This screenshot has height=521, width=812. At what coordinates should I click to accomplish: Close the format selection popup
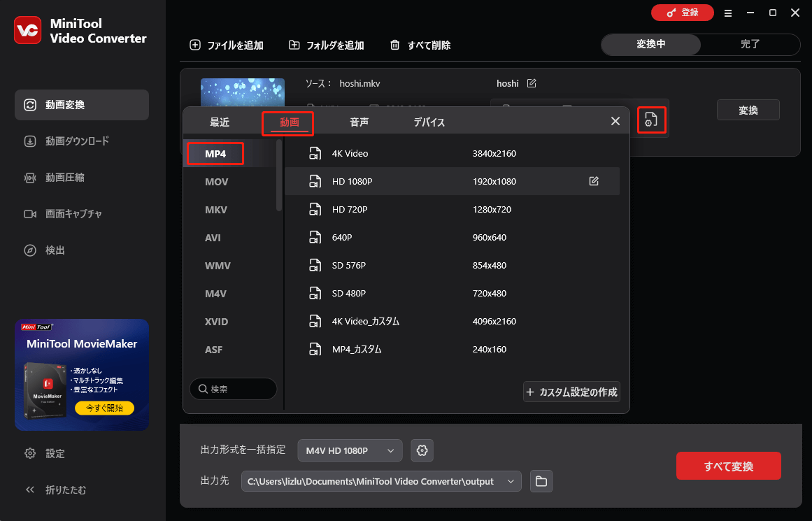pyautogui.click(x=615, y=121)
